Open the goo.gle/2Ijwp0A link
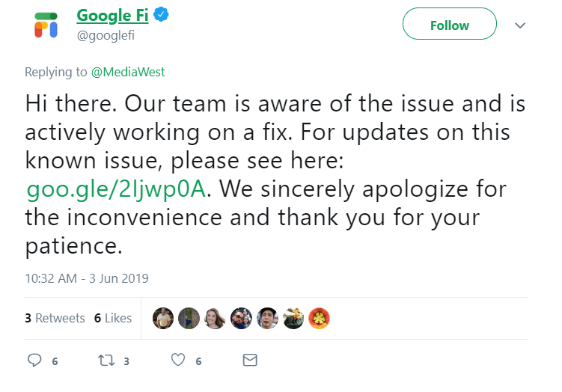The width and height of the screenshot is (562, 392). [116, 189]
